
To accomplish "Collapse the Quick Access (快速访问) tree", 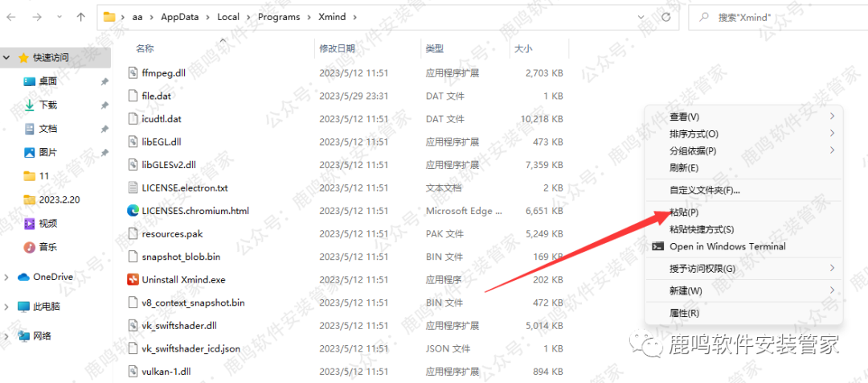I will [7, 58].
